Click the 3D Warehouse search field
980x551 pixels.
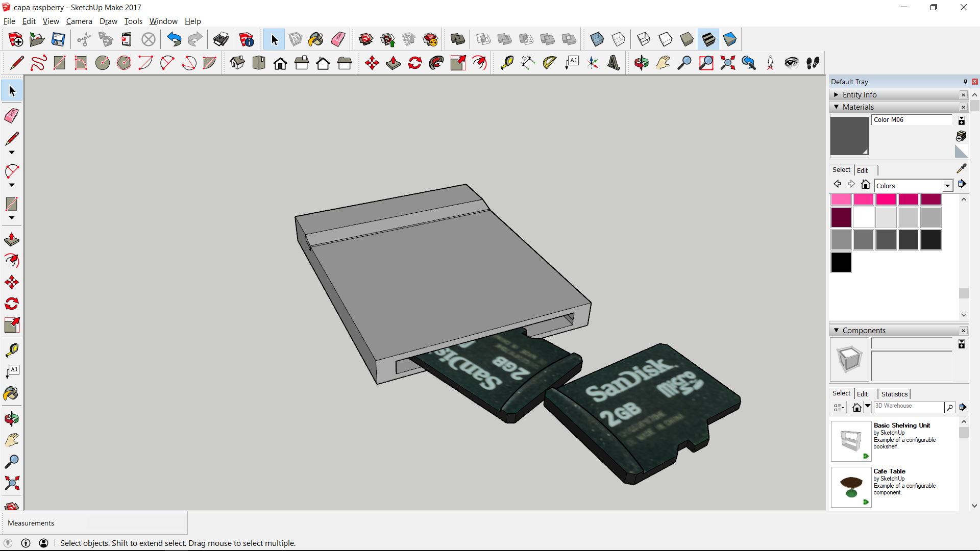coord(909,406)
